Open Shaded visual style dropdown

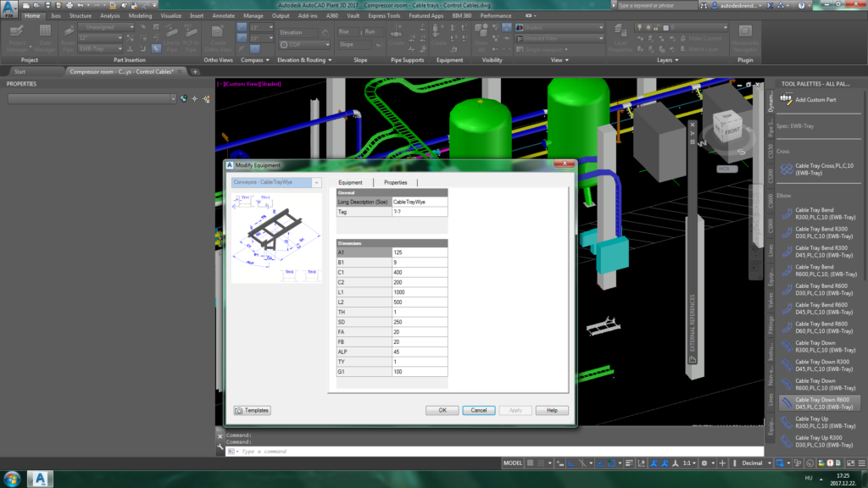[559, 27]
